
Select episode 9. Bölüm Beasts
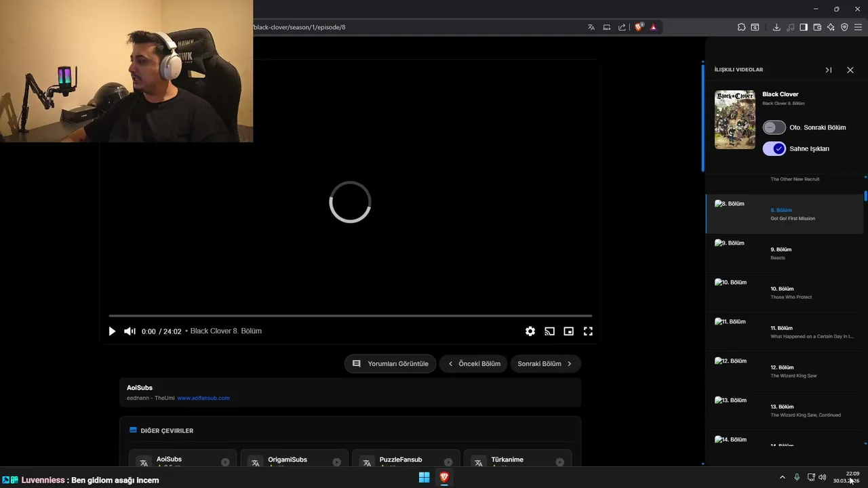785,253
